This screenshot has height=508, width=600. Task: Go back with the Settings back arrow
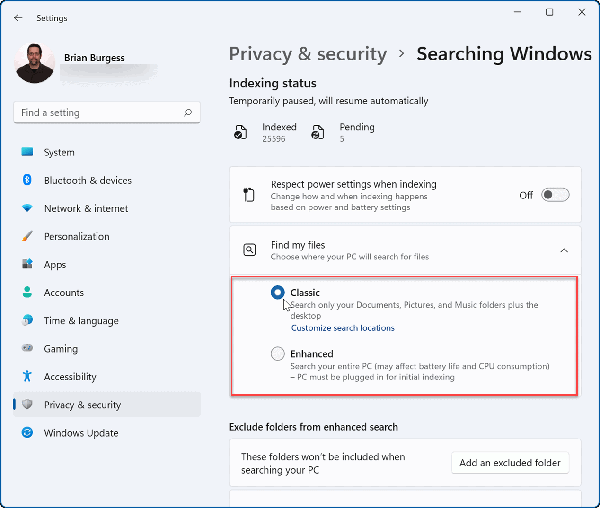tap(18, 18)
